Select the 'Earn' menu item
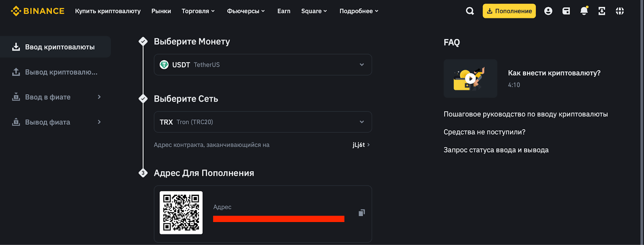644x245 pixels. tap(284, 11)
